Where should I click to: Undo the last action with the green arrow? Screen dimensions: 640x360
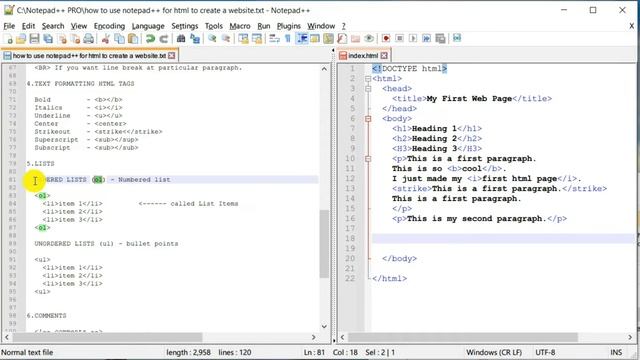150,39
